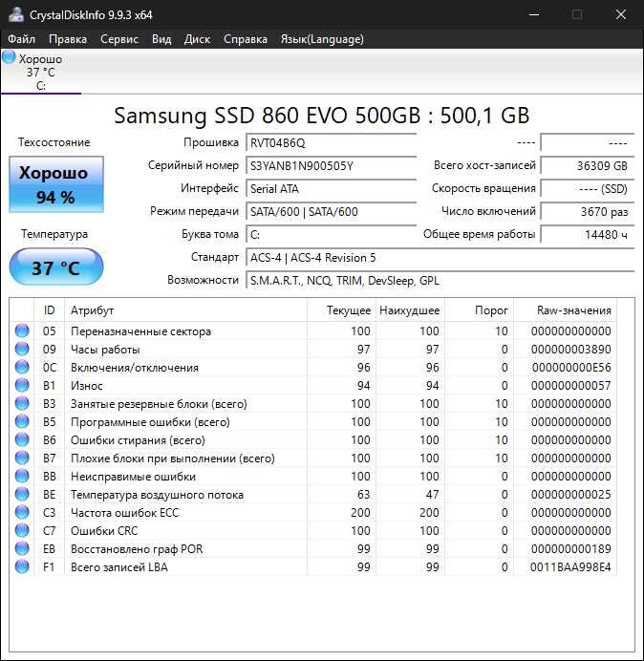Viewport: 644px width, 661px height.
Task: Select Температура воздушного потока row
Action: pyautogui.click(x=313, y=494)
